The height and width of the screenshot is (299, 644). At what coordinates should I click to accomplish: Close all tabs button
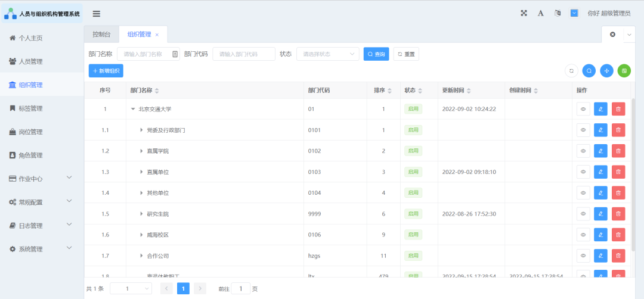coord(612,35)
